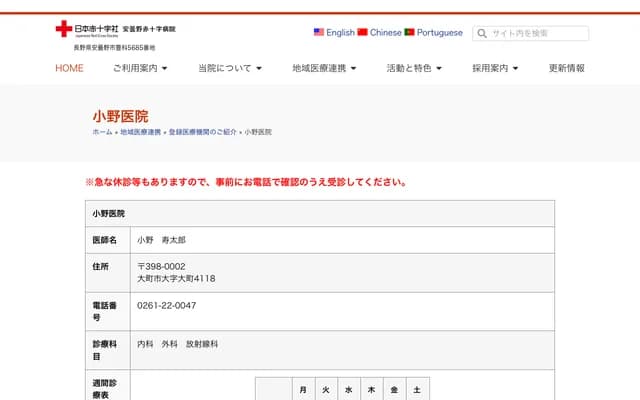Click the phone number 0261-22-0047
The height and width of the screenshot is (400, 640).
click(166, 305)
